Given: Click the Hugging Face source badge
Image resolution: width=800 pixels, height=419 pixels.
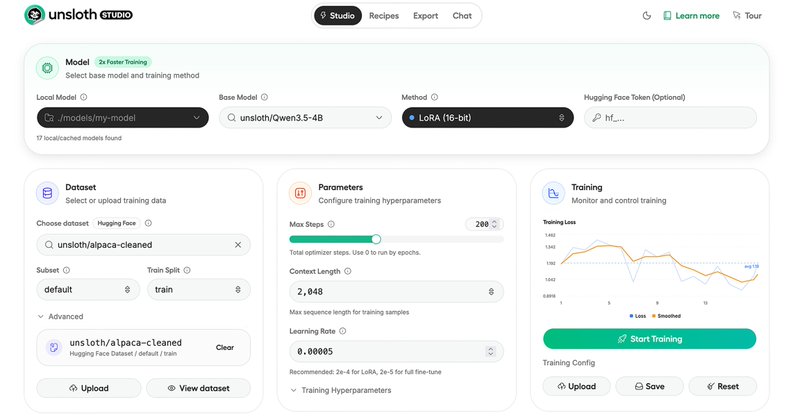Looking at the screenshot, I should 117,223.
